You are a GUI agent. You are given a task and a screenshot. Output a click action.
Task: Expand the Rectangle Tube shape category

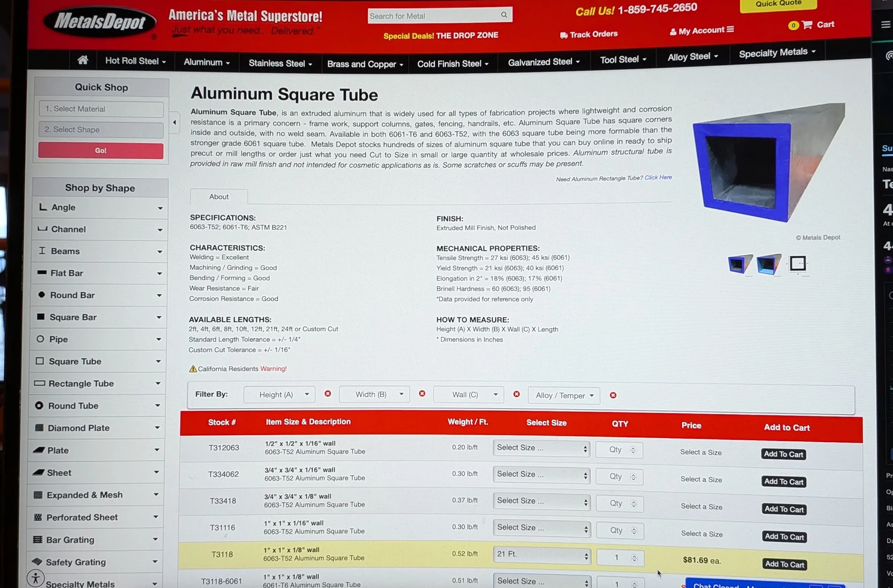coord(97,384)
